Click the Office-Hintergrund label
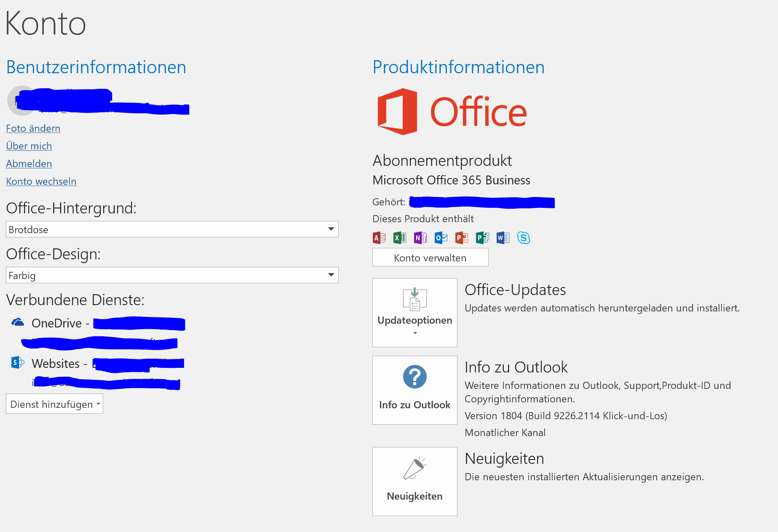Viewport: 778px width, 532px height. [x=71, y=208]
